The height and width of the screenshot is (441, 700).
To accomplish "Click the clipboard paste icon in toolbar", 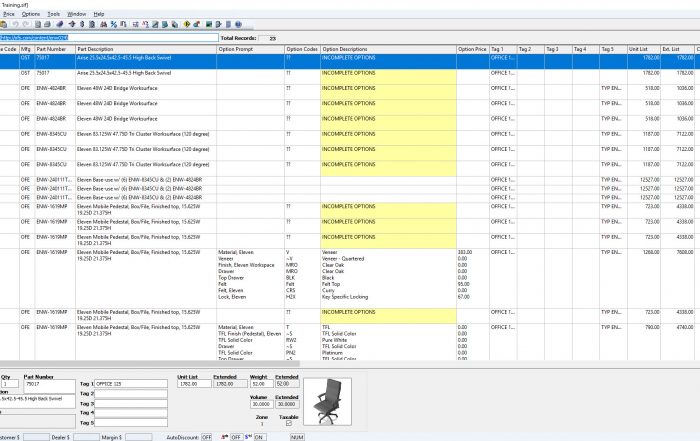I will click(x=4, y=25).
